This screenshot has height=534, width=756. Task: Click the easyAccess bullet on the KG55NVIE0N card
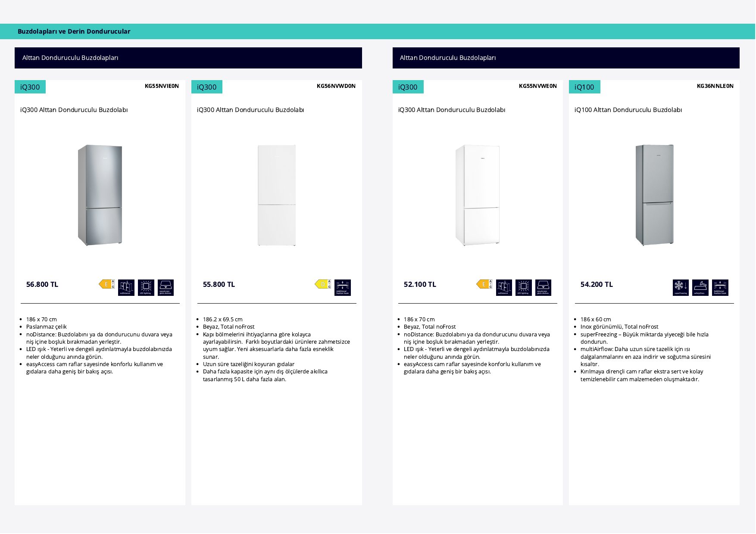coord(95,368)
